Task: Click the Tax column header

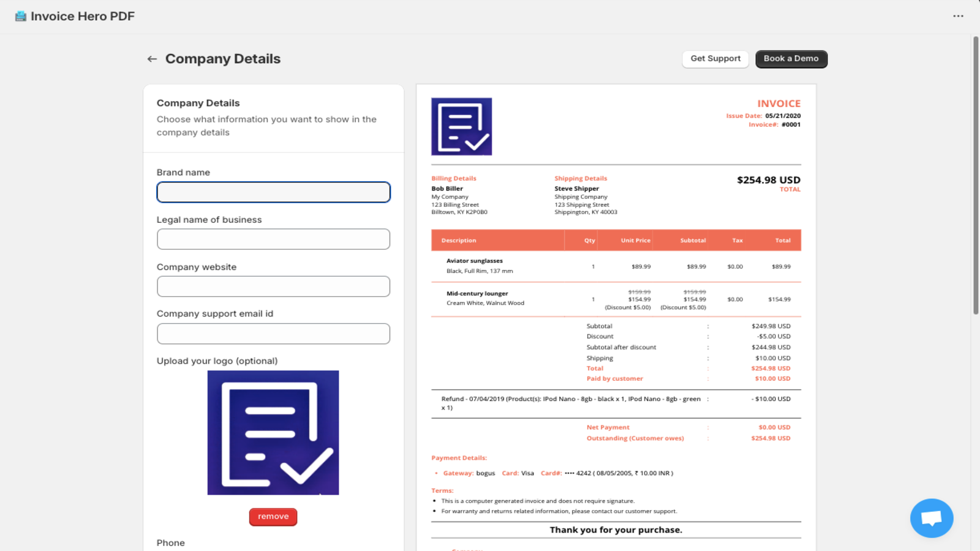Action: (737, 241)
